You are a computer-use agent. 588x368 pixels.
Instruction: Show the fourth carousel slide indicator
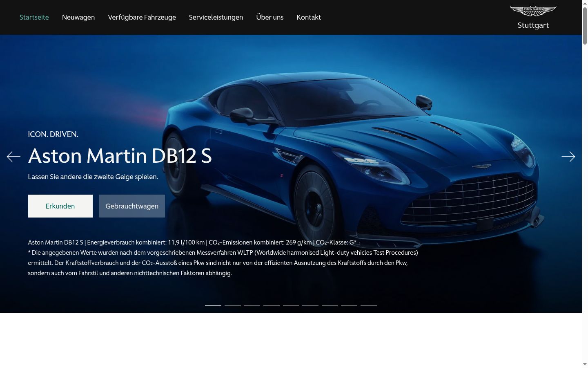tap(272, 305)
